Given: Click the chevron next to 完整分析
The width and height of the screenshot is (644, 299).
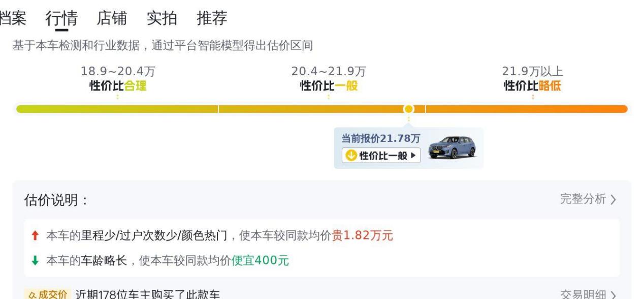Looking at the screenshot, I should pyautogui.click(x=614, y=200).
